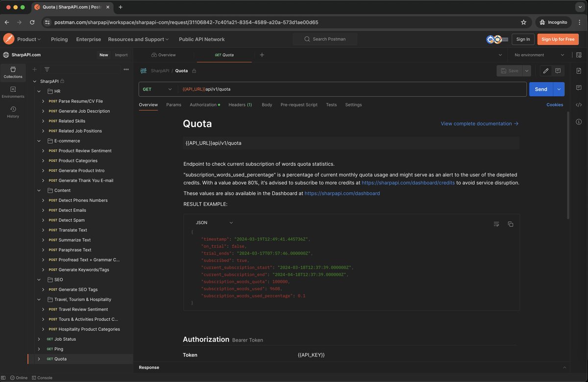Select the Overview workspace tab

(164, 55)
